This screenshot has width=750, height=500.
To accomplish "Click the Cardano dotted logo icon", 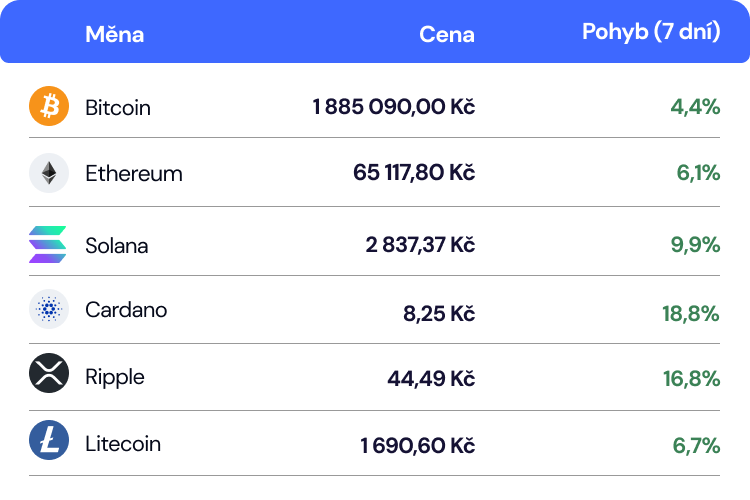I will (x=48, y=310).
